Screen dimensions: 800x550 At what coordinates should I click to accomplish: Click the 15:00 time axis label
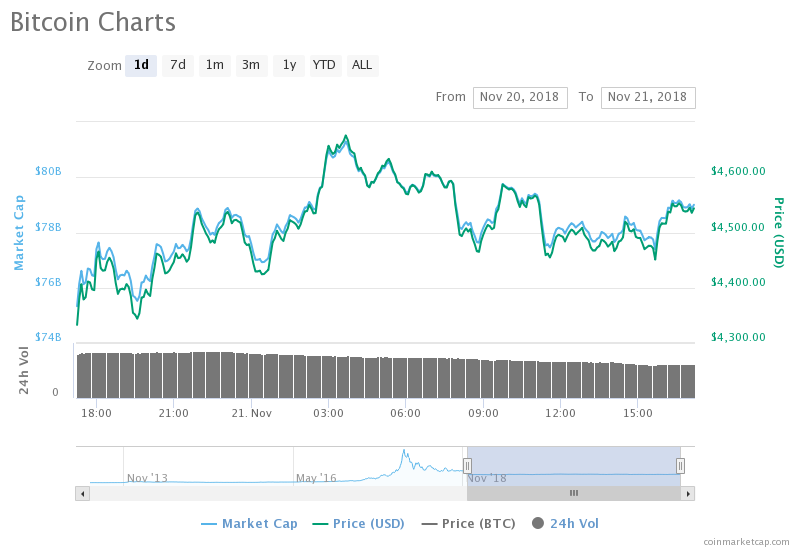coord(638,413)
